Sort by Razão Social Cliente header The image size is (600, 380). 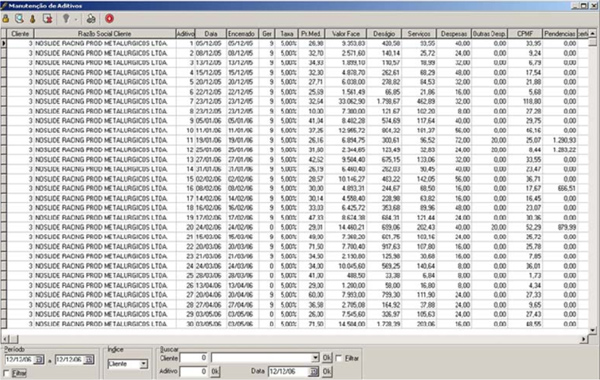coord(105,34)
